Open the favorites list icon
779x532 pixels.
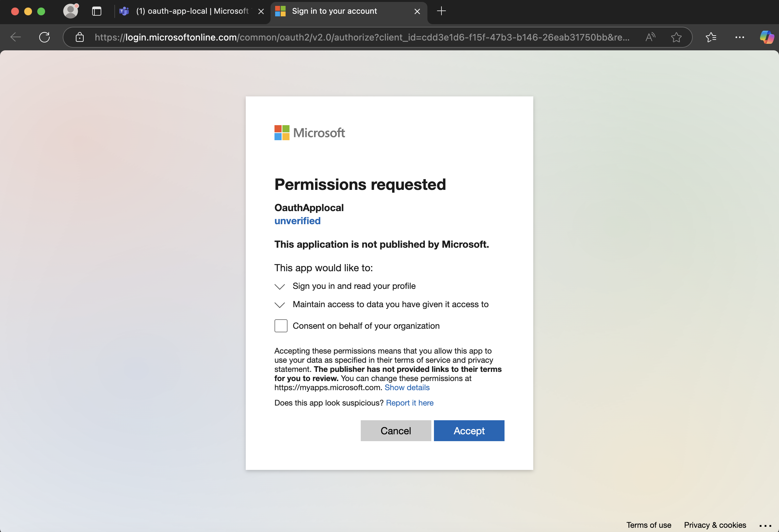pyautogui.click(x=711, y=37)
